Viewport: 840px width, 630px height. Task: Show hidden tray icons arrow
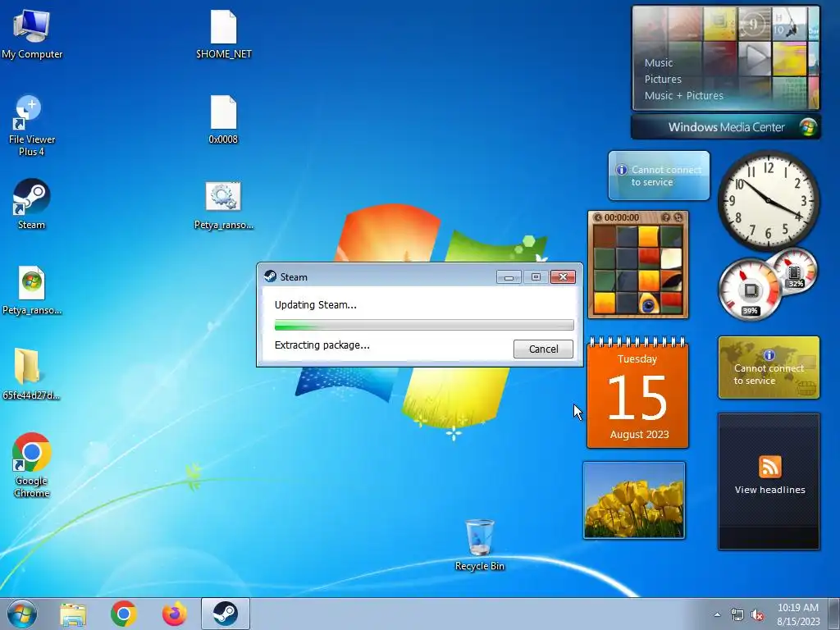pyautogui.click(x=717, y=614)
